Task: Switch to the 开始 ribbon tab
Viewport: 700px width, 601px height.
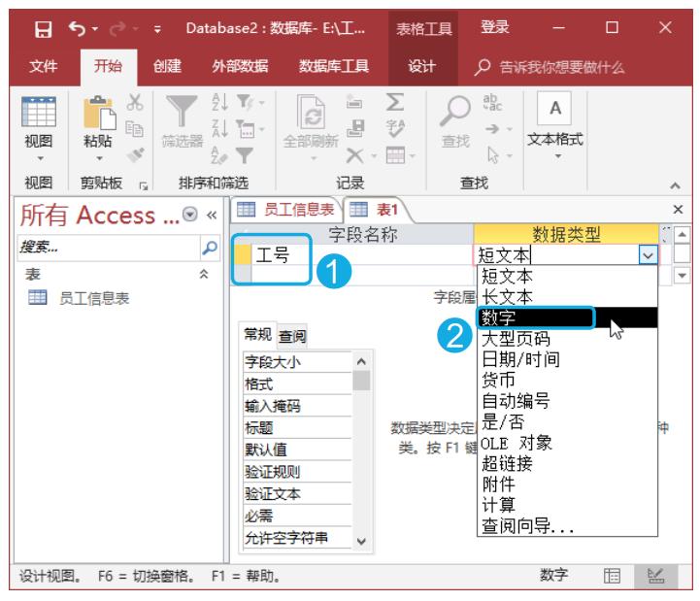Action: 108,67
